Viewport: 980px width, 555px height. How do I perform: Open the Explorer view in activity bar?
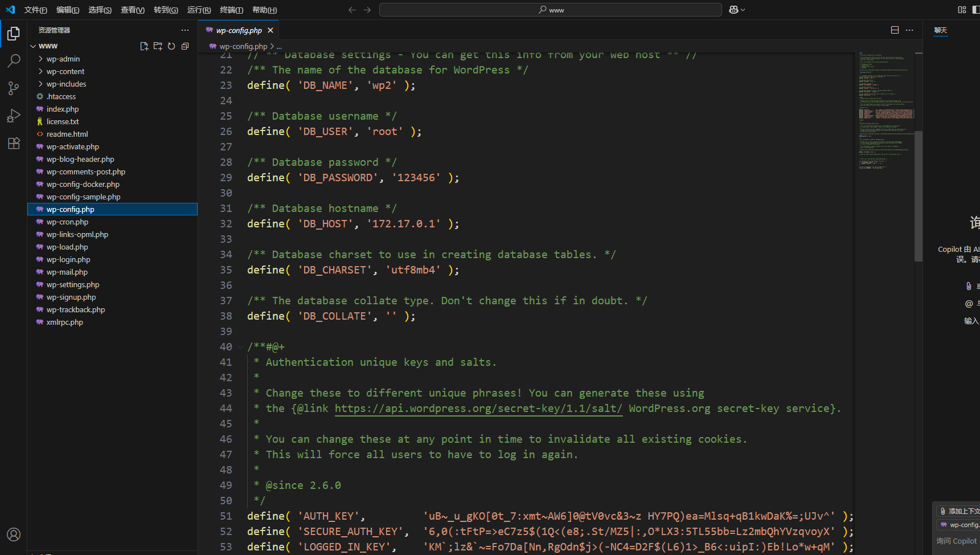click(x=14, y=34)
